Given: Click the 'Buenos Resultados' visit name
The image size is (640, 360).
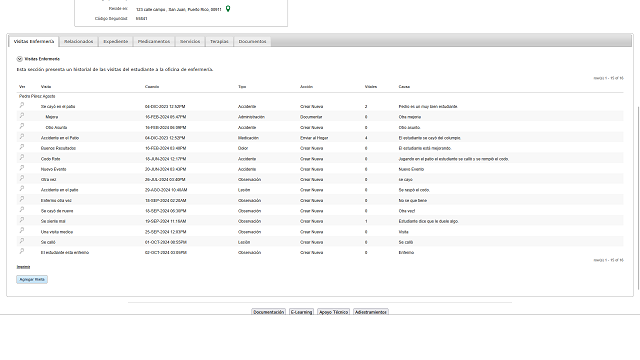Looking at the screenshot, I should pyautogui.click(x=58, y=148).
